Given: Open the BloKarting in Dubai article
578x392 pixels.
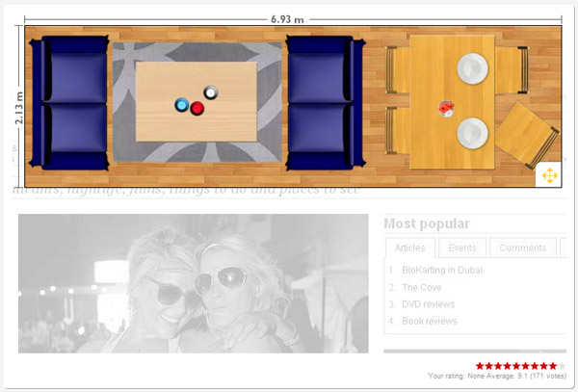Looking at the screenshot, I should [442, 270].
